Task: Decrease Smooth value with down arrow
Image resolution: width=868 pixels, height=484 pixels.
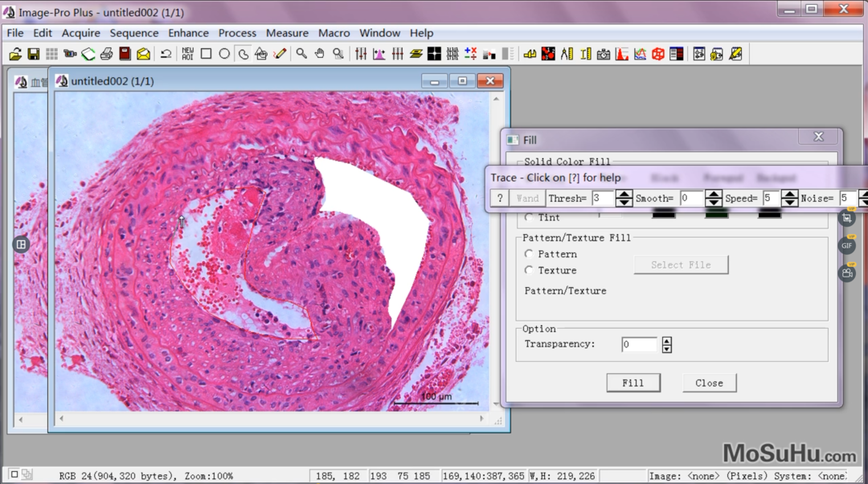Action: pyautogui.click(x=714, y=202)
